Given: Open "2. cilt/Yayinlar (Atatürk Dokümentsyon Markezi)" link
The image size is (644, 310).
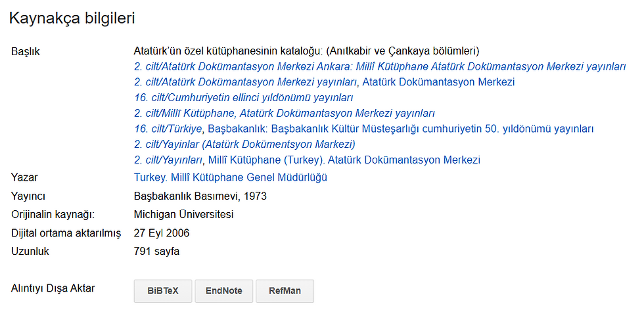Looking at the screenshot, I should (x=244, y=144).
